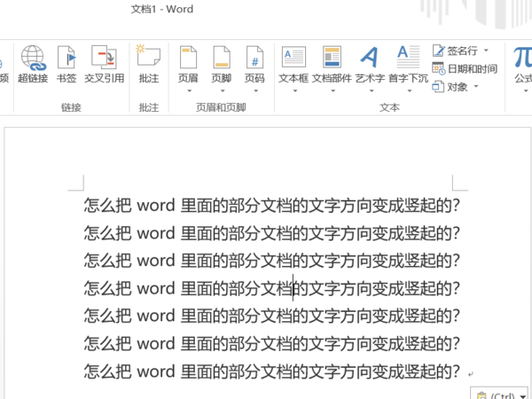
Task: Click the 超链接 hyperlink globe icon
Action: pyautogui.click(x=33, y=58)
